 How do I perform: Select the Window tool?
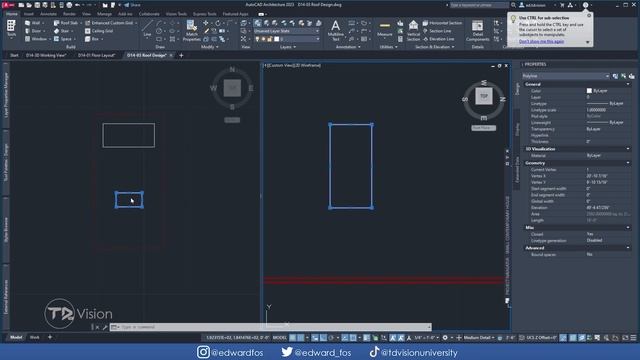coord(36,39)
